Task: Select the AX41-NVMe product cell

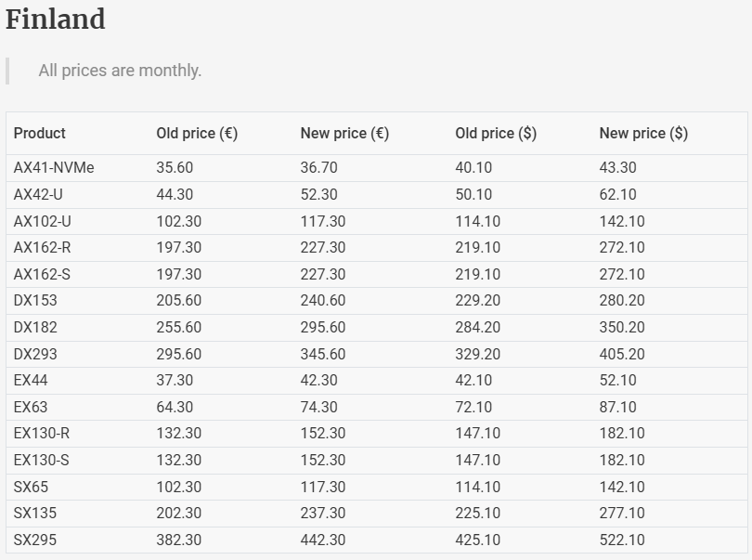Action: click(x=54, y=168)
